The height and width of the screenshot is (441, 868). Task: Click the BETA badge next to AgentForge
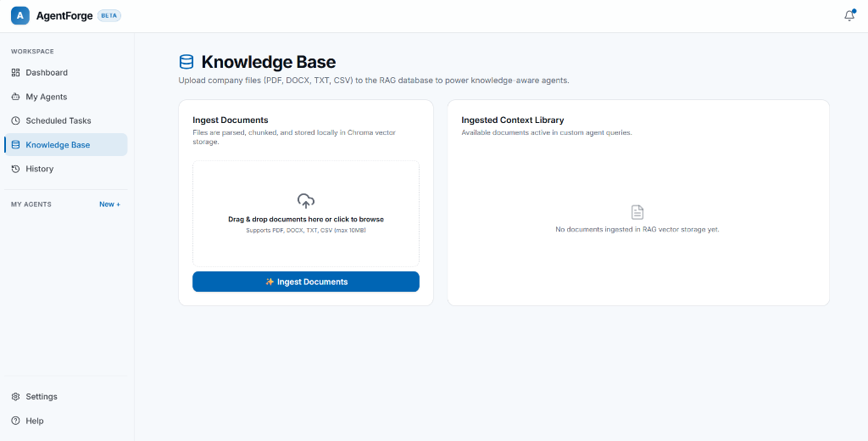pos(109,16)
